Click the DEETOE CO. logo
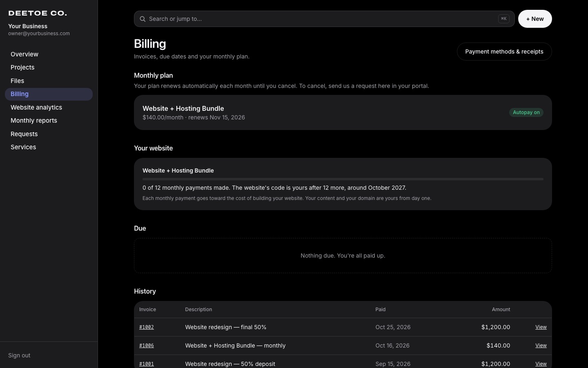Viewport: 588px width, 368px height. tap(38, 13)
